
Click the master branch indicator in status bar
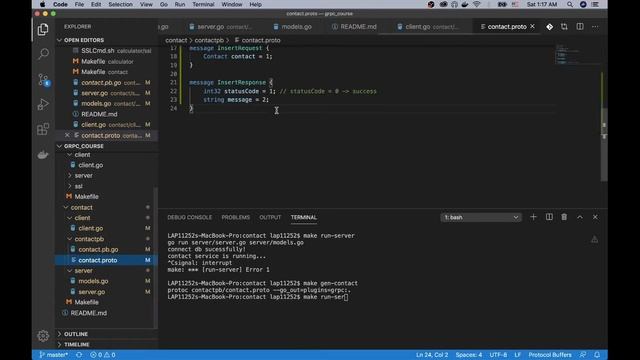(53, 355)
